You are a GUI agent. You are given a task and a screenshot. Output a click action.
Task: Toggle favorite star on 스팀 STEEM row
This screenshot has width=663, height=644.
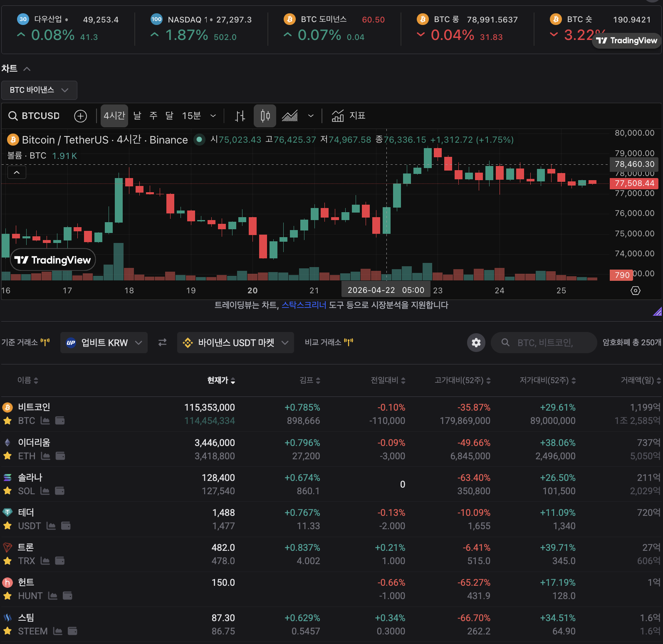point(7,631)
